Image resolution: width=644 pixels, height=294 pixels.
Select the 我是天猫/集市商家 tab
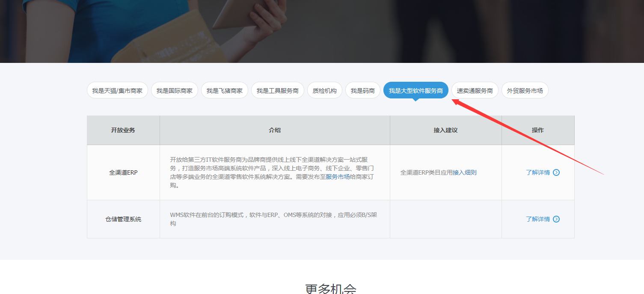click(x=117, y=90)
